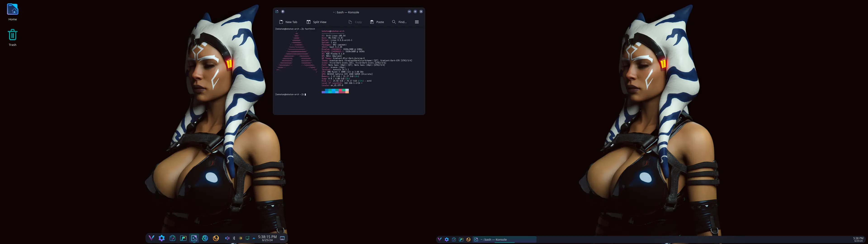This screenshot has height=244, width=868.
Task: Click the bokatan@bokatan-arch header in fastfetch output
Action: click(333, 31)
